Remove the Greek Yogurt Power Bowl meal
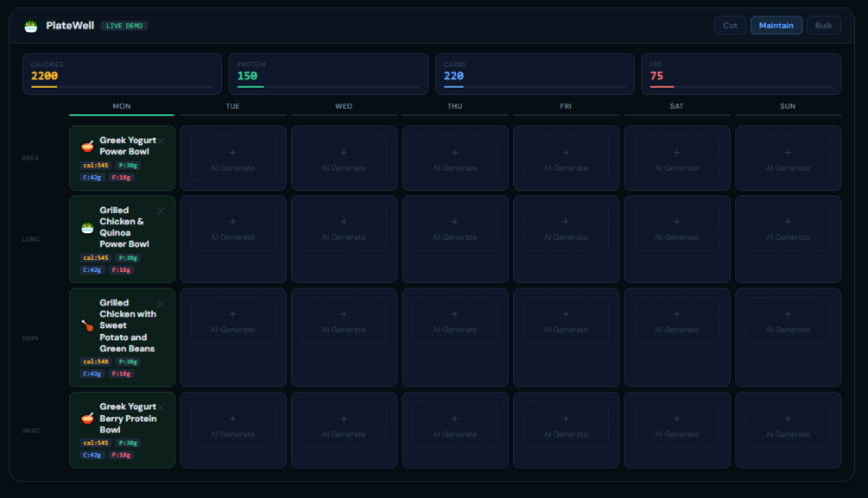The height and width of the screenshot is (498, 868). point(162,141)
